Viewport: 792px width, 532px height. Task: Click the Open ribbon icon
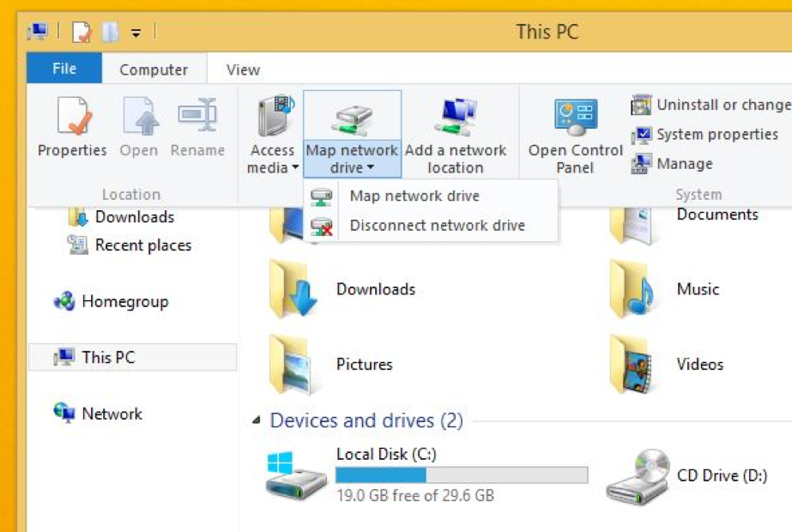click(141, 116)
